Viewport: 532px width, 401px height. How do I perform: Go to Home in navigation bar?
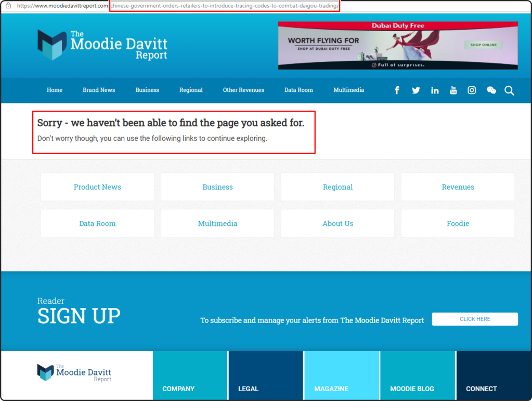coord(55,90)
